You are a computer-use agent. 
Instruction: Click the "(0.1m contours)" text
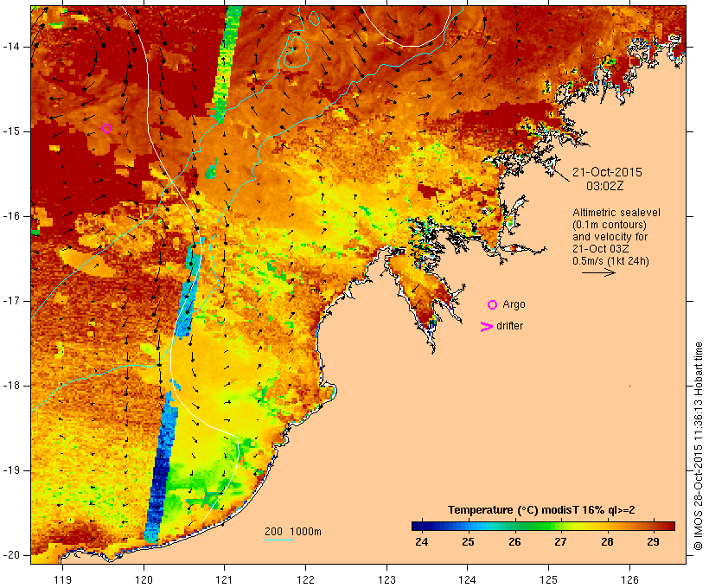(x=610, y=225)
